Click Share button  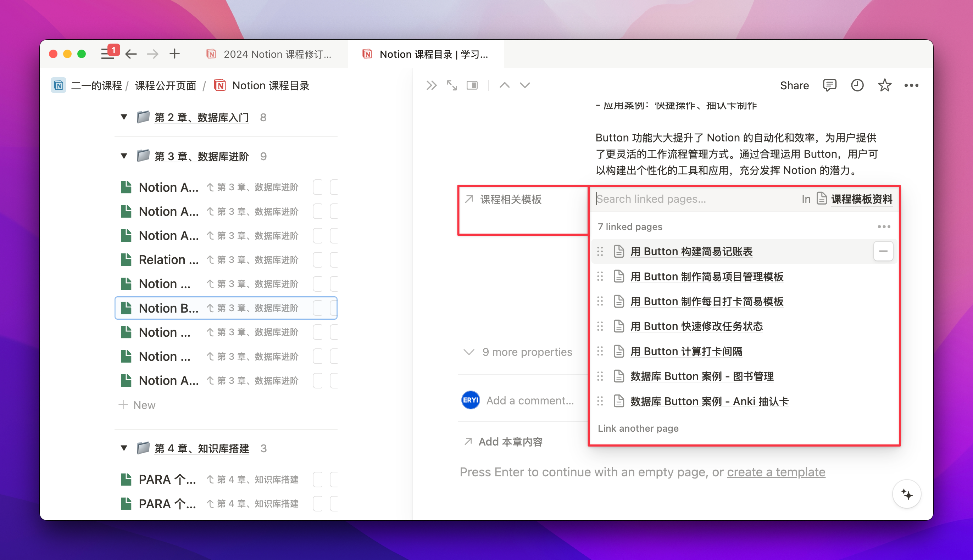(794, 85)
